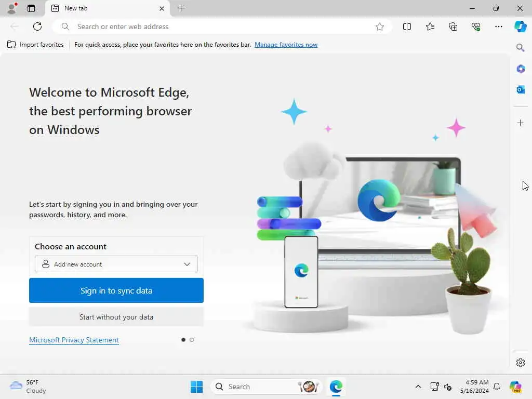The width and height of the screenshot is (532, 399).
Task: Click the muted volume tray icon
Action: coord(448,387)
